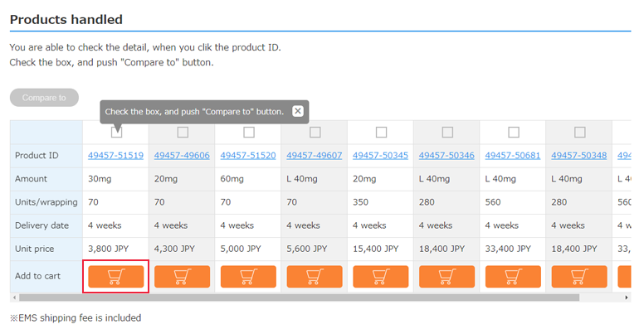Screen dimensions: 644x334
Task: Check the box for product 49457-51519
Action: pyautogui.click(x=117, y=132)
